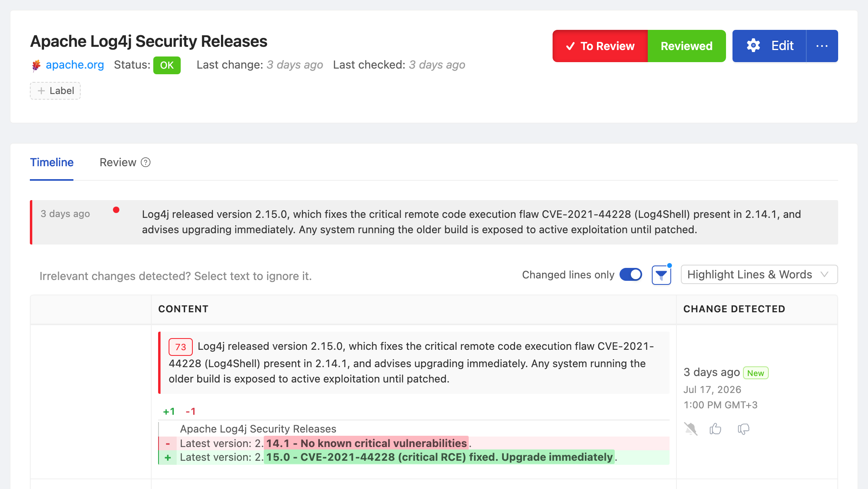
Task: Mark the page as Reviewed
Action: 686,46
